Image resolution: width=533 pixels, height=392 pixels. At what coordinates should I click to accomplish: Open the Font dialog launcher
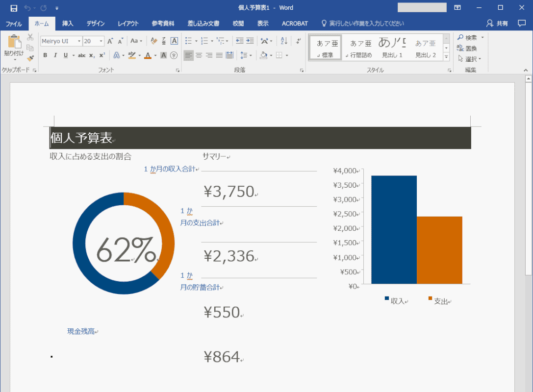[x=178, y=71]
